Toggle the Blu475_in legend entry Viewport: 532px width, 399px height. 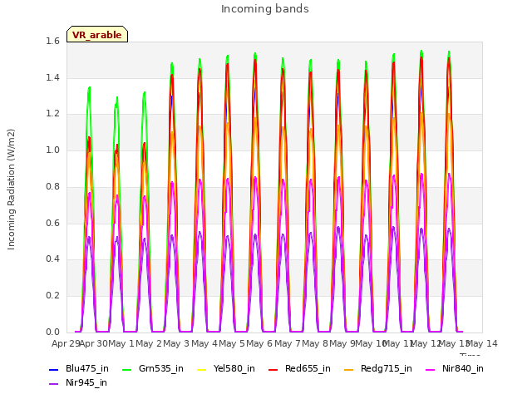79,368
